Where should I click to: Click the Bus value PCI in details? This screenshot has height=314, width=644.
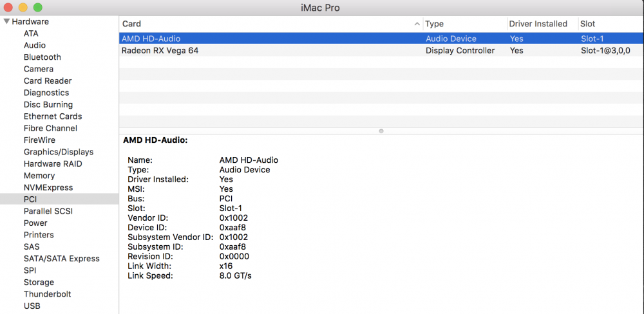tap(226, 199)
